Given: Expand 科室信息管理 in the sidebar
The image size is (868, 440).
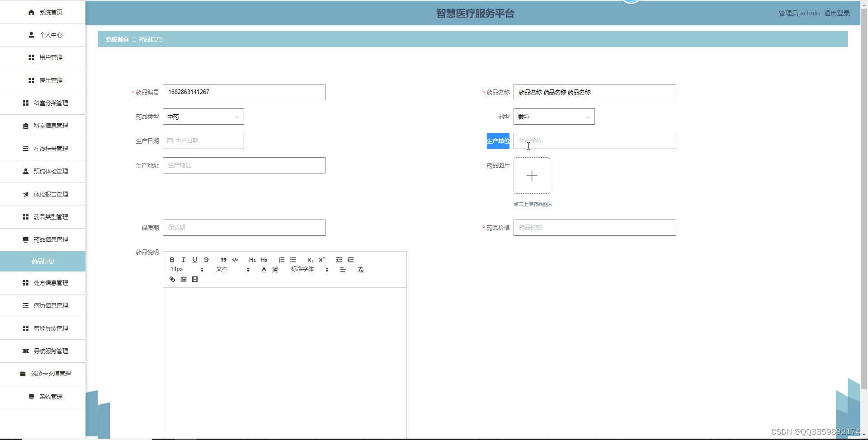Looking at the screenshot, I should click(42, 126).
